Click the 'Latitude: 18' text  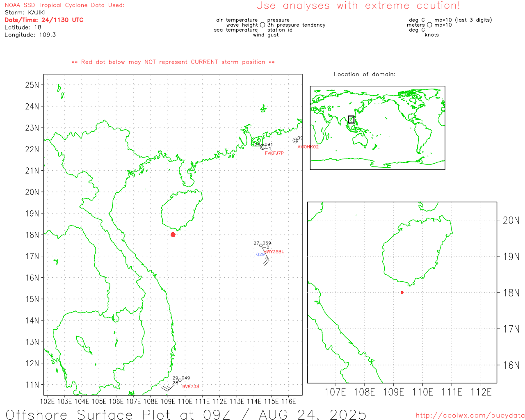point(23,27)
